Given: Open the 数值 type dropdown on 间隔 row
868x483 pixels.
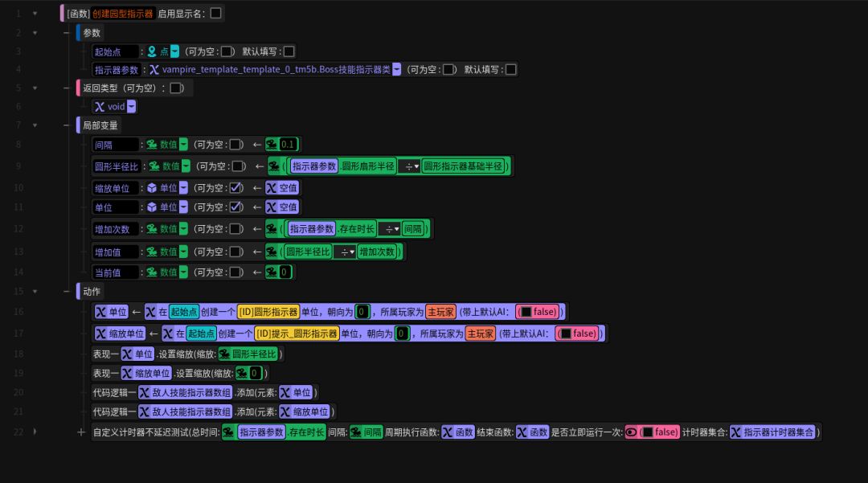Looking at the screenshot, I should coord(183,145).
